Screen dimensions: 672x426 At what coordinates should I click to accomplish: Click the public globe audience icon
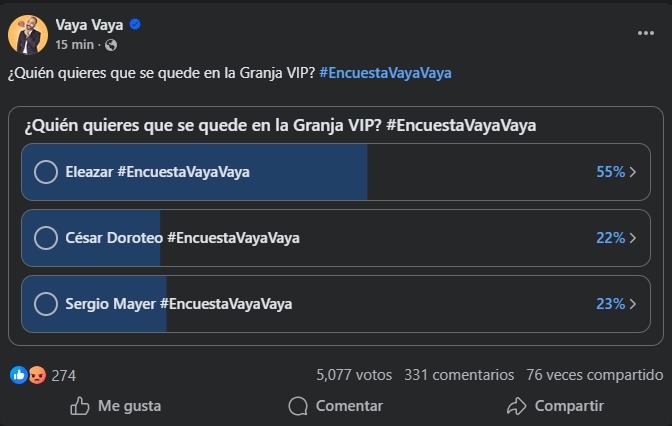[x=110, y=45]
